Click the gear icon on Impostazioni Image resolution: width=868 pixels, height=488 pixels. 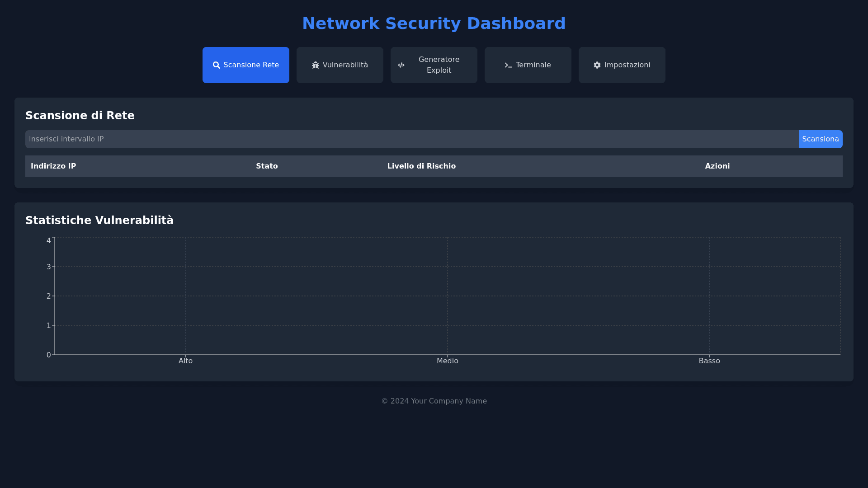pyautogui.click(x=597, y=65)
